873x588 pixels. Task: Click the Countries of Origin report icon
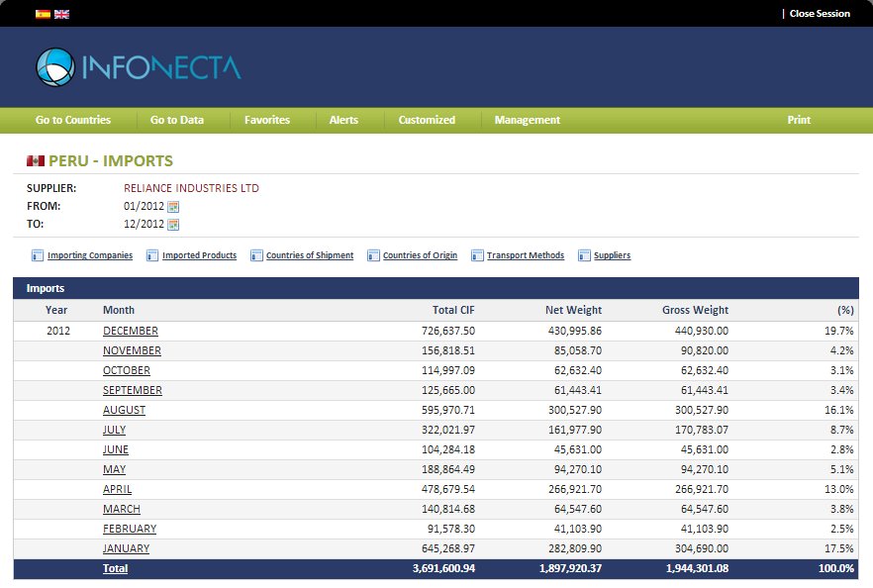[x=373, y=255]
